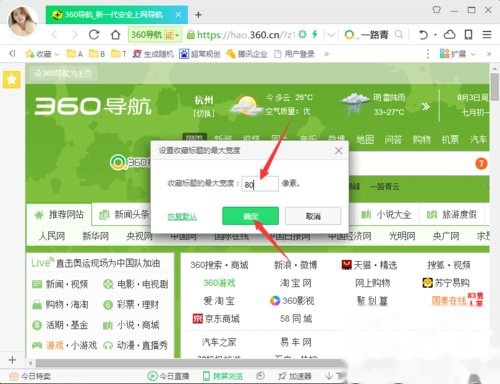
Task: Close the 360导航 browser tab
Action: pyautogui.click(x=178, y=15)
